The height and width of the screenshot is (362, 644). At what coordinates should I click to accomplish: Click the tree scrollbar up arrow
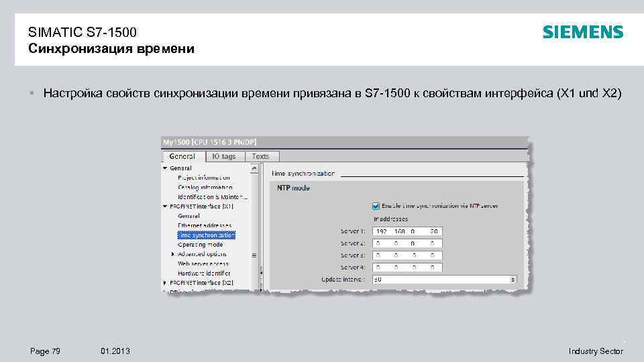click(x=254, y=169)
